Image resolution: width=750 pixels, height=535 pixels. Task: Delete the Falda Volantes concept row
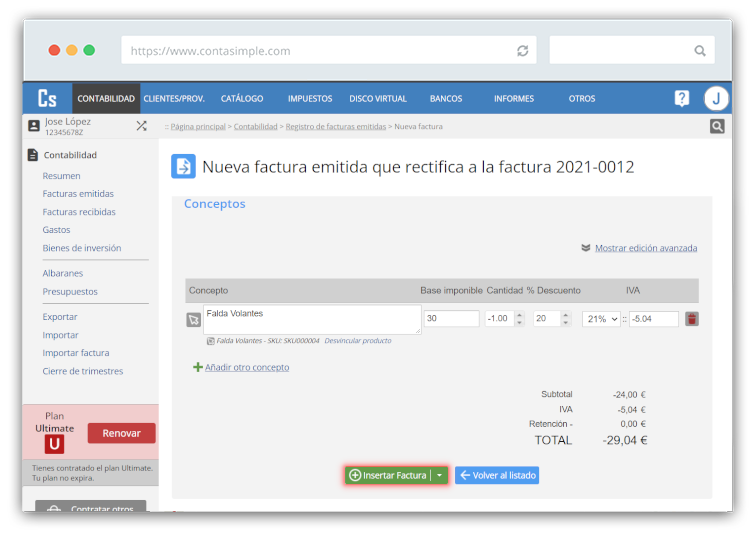pos(692,319)
